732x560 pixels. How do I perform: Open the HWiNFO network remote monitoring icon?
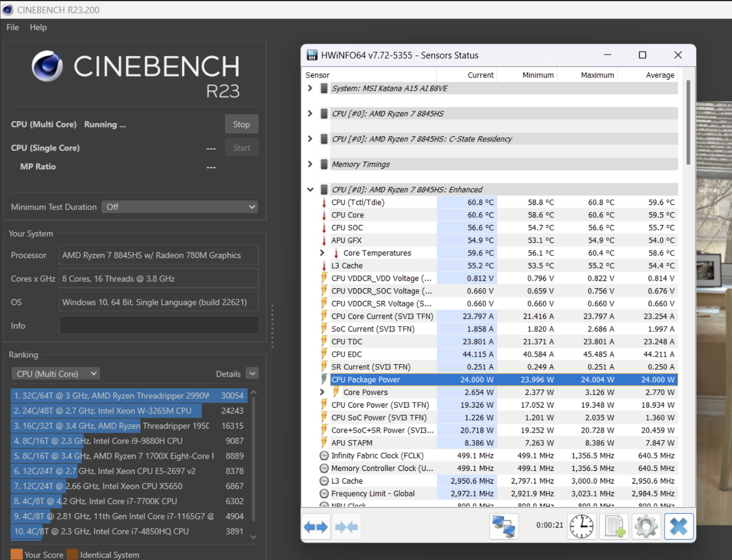click(504, 526)
